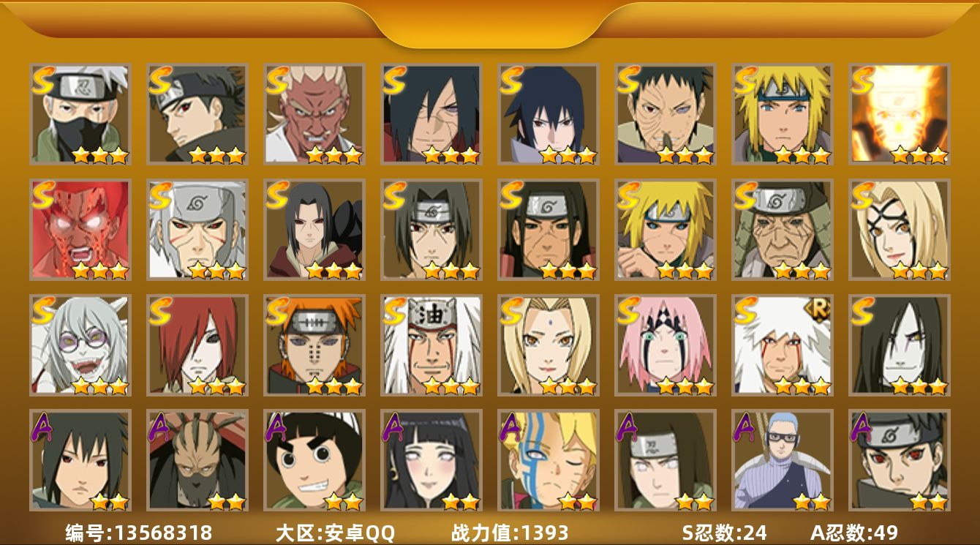Select the blonde boy with blue face markings

tap(549, 460)
